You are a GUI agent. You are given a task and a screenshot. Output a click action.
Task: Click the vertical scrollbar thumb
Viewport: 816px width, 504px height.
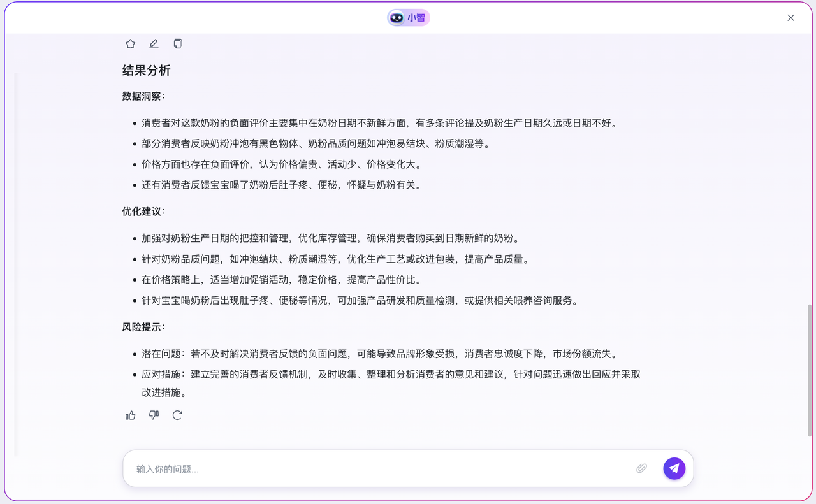point(810,370)
